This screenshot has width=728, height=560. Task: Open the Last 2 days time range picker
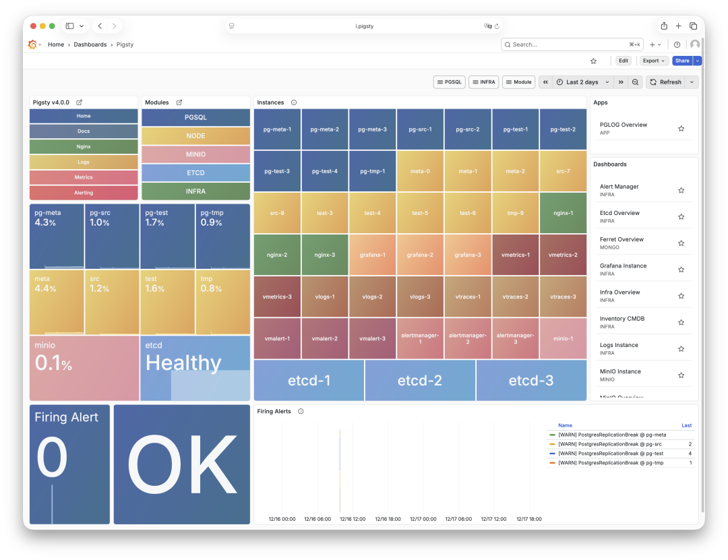click(x=581, y=82)
